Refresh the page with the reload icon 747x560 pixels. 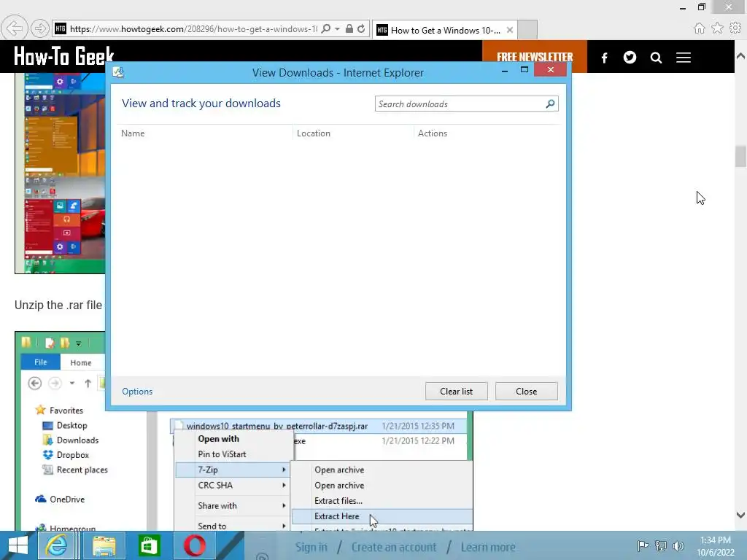(x=361, y=28)
